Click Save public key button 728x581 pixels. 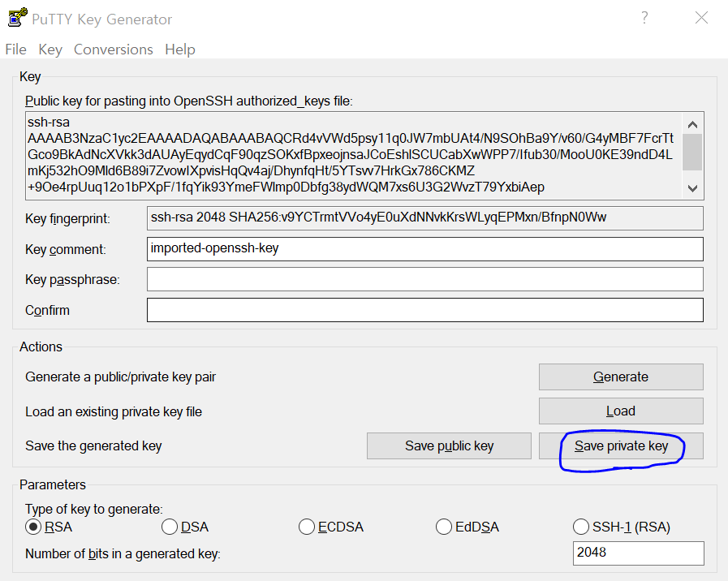pyautogui.click(x=449, y=446)
